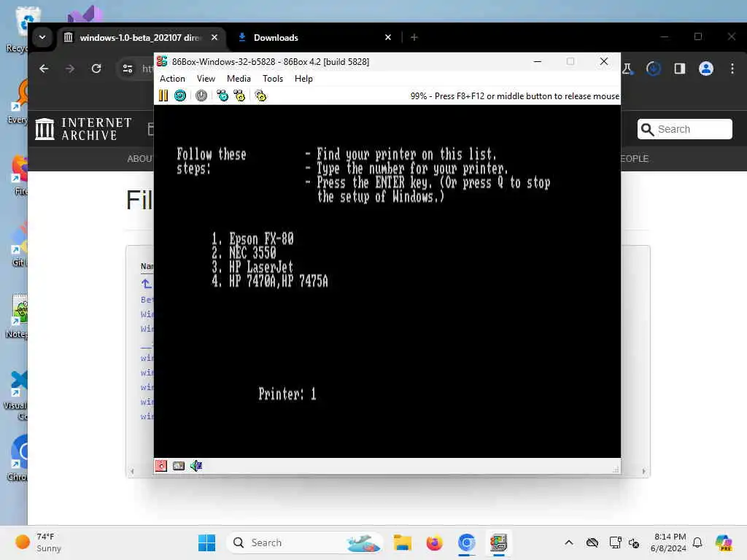Viewport: 747px width, 560px height.
Task: Go forward in the browser
Action: (70, 69)
